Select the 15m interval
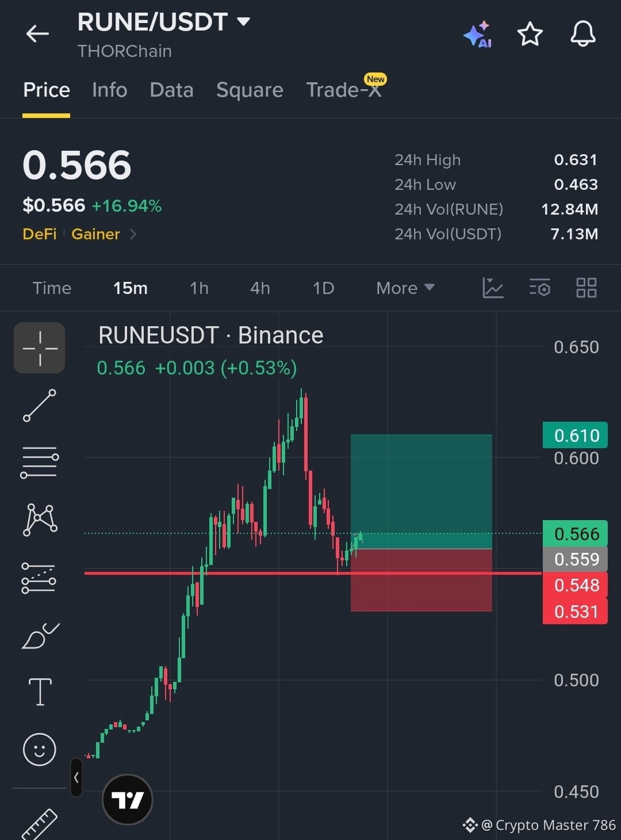The height and width of the screenshot is (840, 621). tap(131, 288)
